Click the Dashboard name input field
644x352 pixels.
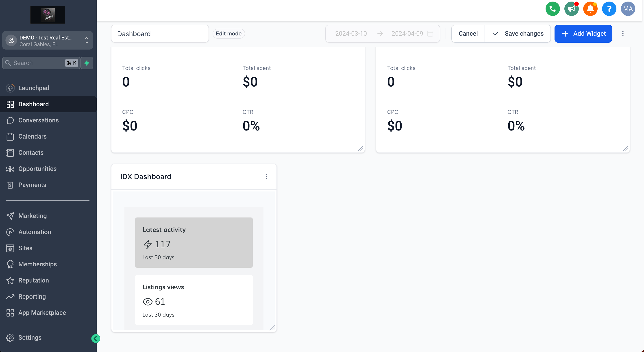click(160, 34)
